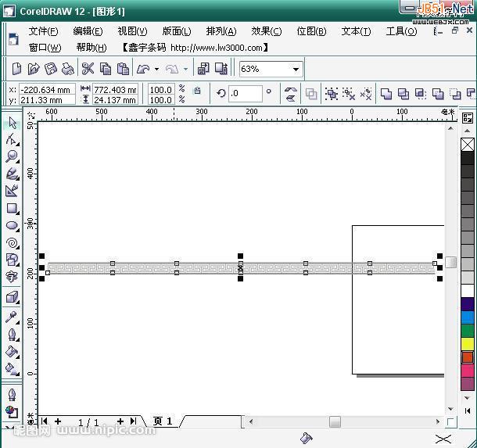
Task: Click the horizontal scrollbar thumb
Action: click(335, 422)
